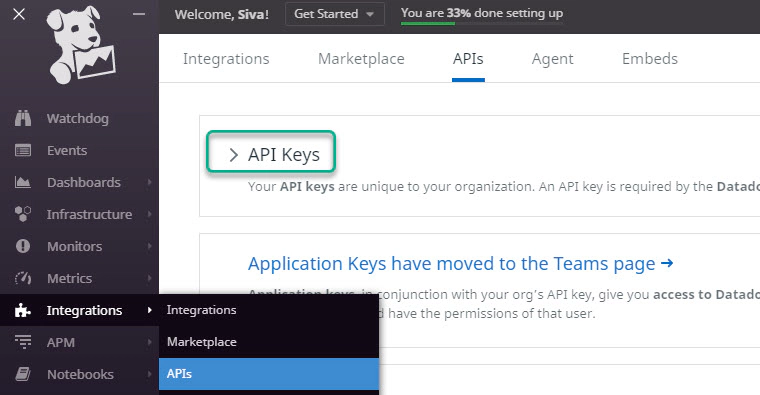The image size is (760, 395).
Task: Open Monitors via exclamation icon
Action: [x=23, y=246]
